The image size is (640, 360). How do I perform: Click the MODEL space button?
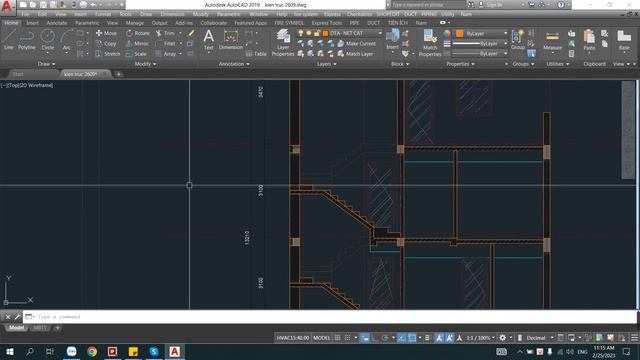321,338
